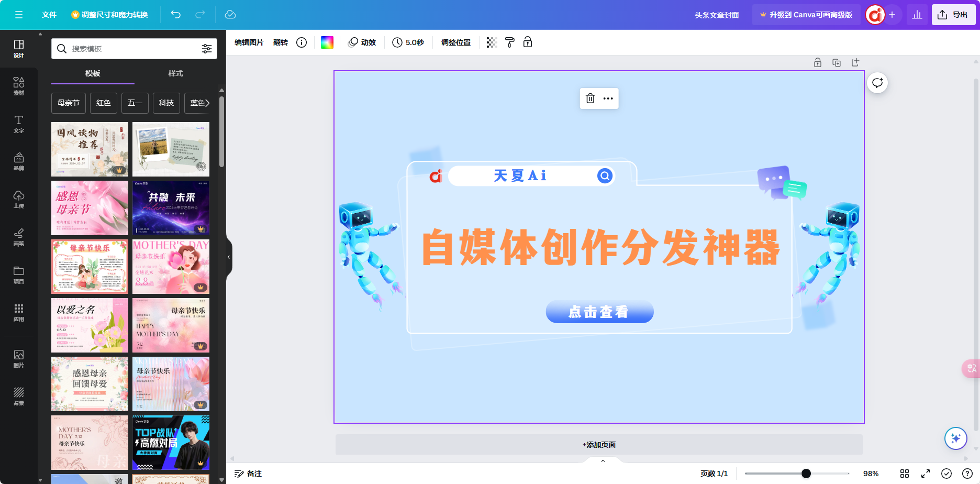Select the 五一 category chip
The height and width of the screenshot is (484, 980).
point(135,103)
